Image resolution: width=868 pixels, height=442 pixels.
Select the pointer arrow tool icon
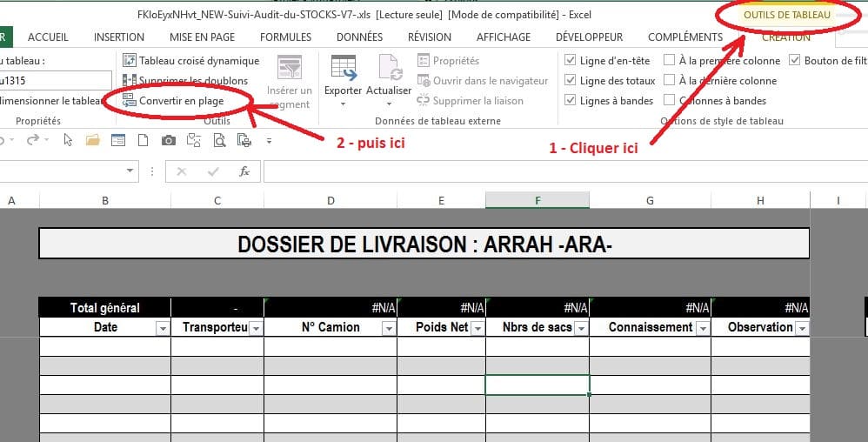[x=68, y=141]
